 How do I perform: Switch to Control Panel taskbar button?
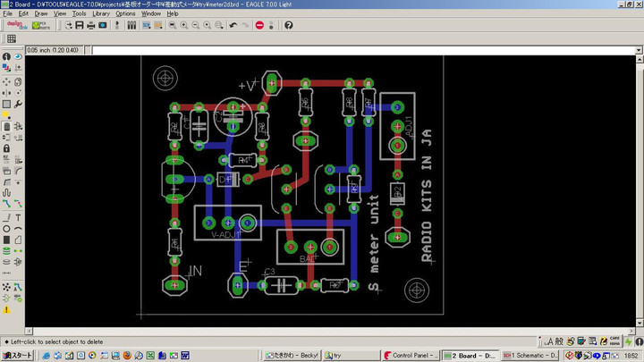click(413, 355)
